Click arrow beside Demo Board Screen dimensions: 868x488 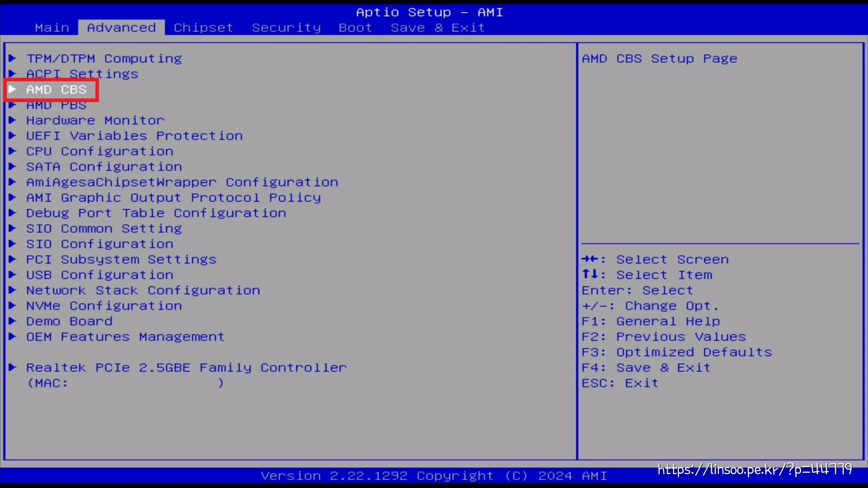coord(13,321)
